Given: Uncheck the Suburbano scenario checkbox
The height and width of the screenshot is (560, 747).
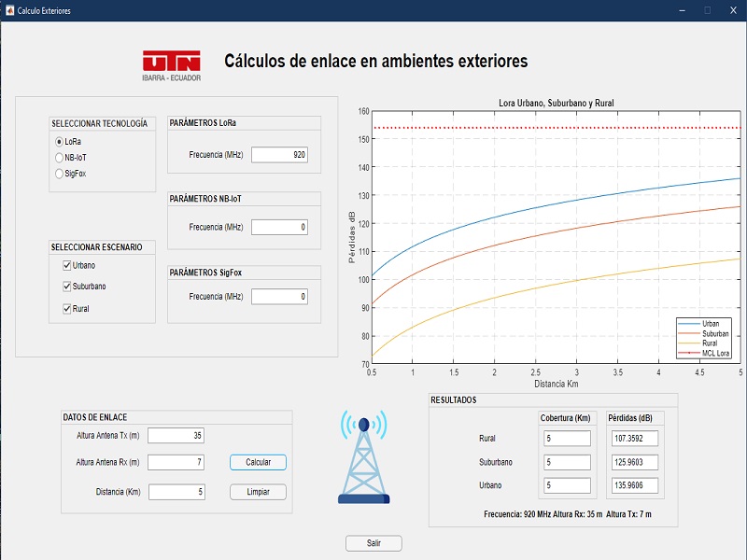Looking at the screenshot, I should pyautogui.click(x=67, y=287).
